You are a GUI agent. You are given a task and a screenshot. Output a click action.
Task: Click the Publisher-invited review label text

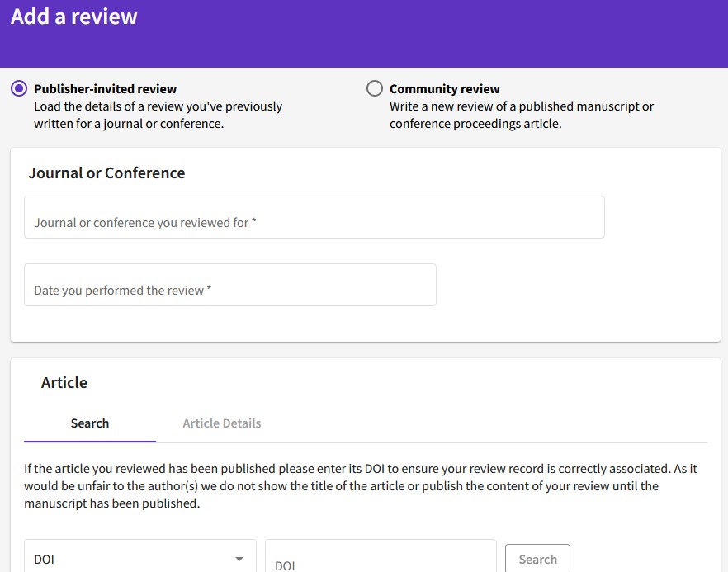tap(105, 88)
